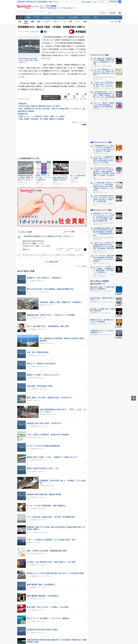Image resolution: width=138 pixels, height=644 pixels.
Task: Open recommended article 再逮捕の父「両手で首絞めた」
Action: click(x=44, y=278)
